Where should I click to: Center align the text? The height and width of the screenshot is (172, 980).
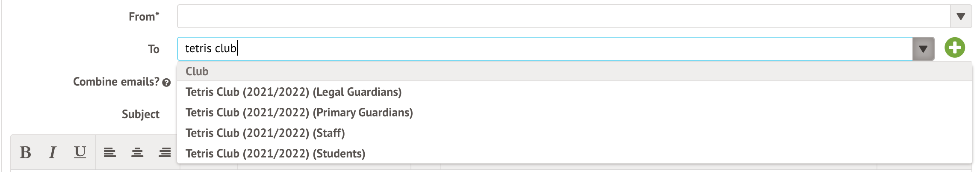pos(137,153)
